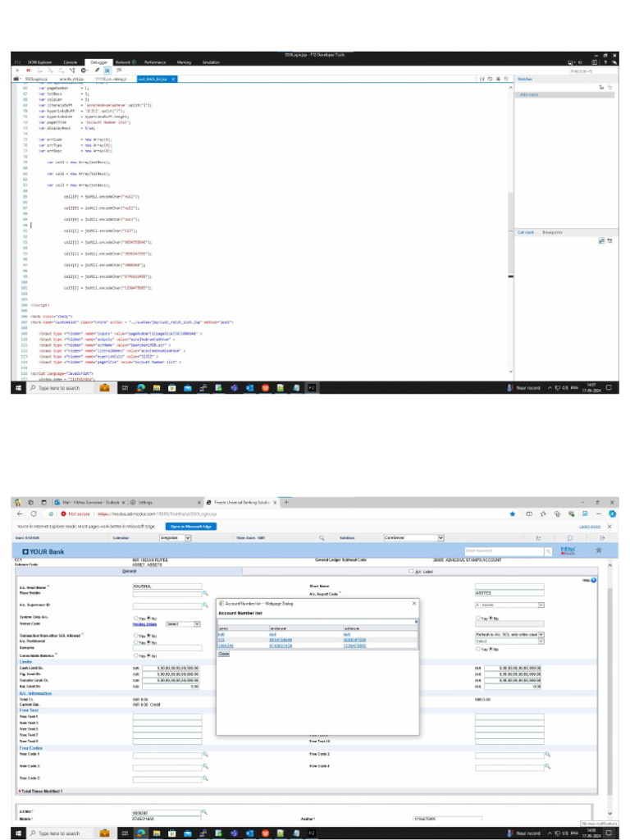Select No for System Only A/c

[x=148, y=619]
